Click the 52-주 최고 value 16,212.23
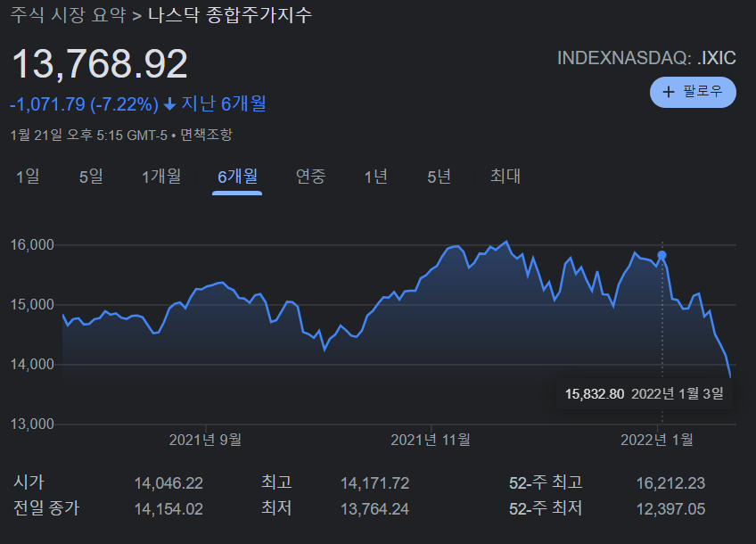The width and height of the screenshot is (756, 544). (670, 483)
